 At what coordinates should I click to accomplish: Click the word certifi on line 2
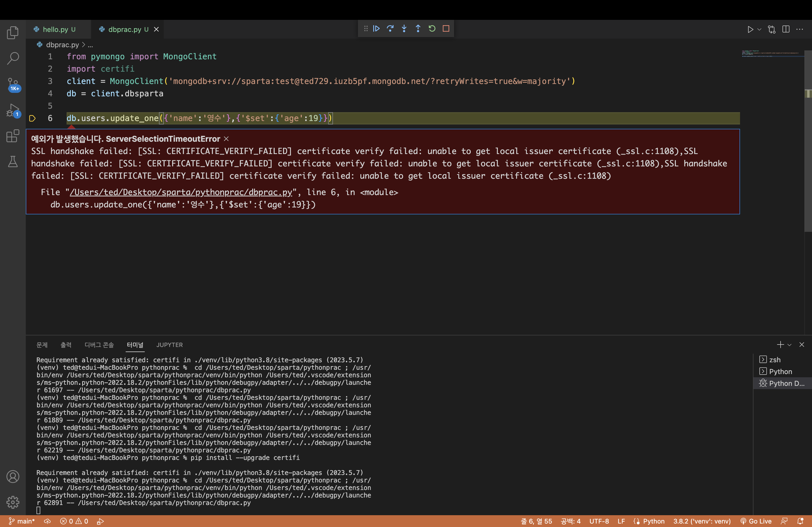(x=117, y=69)
